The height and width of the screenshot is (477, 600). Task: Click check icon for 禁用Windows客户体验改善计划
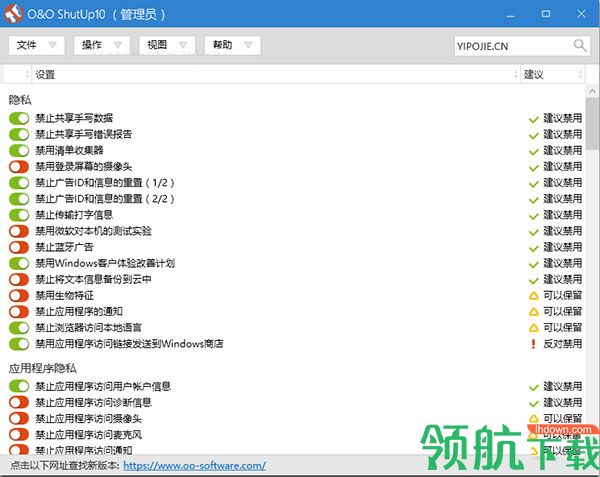click(533, 264)
